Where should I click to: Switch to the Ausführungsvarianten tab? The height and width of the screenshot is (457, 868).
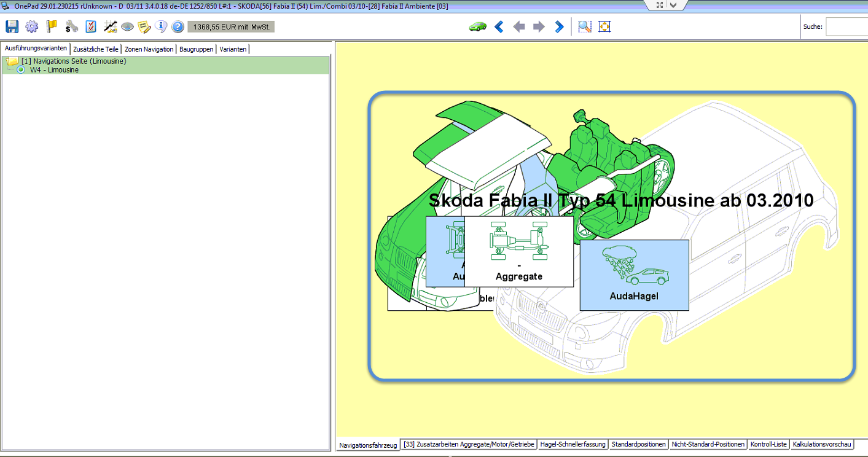36,49
